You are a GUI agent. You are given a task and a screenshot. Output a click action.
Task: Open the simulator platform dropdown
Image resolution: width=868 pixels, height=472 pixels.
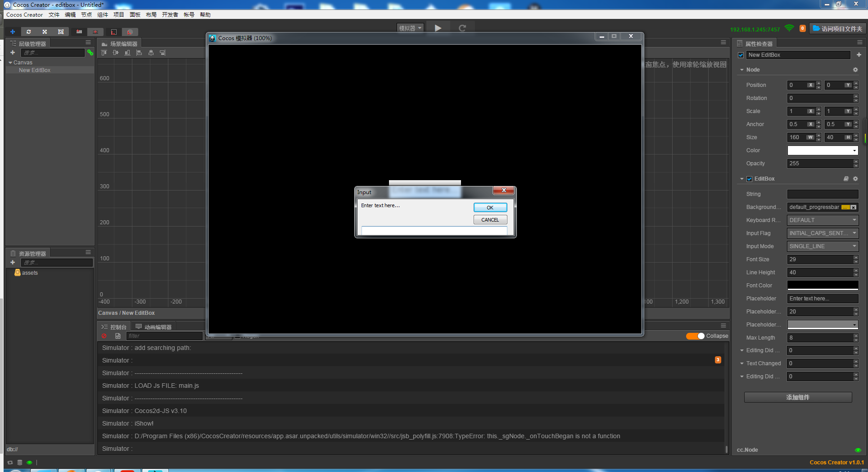410,28
